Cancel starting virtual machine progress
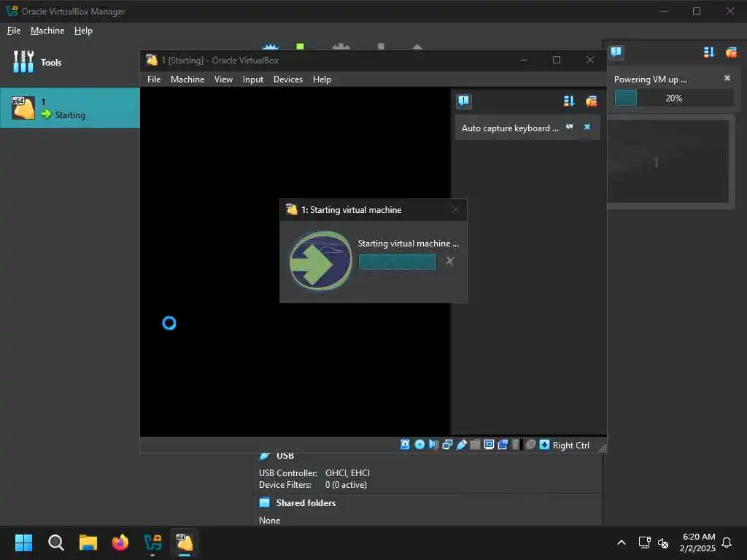Viewport: 747px width, 560px height. 449,261
